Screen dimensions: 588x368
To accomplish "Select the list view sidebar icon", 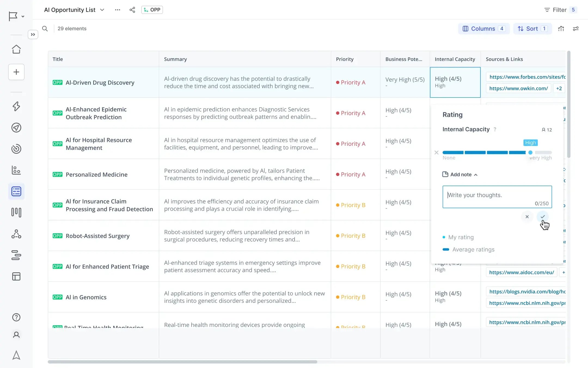I will click(x=16, y=191).
